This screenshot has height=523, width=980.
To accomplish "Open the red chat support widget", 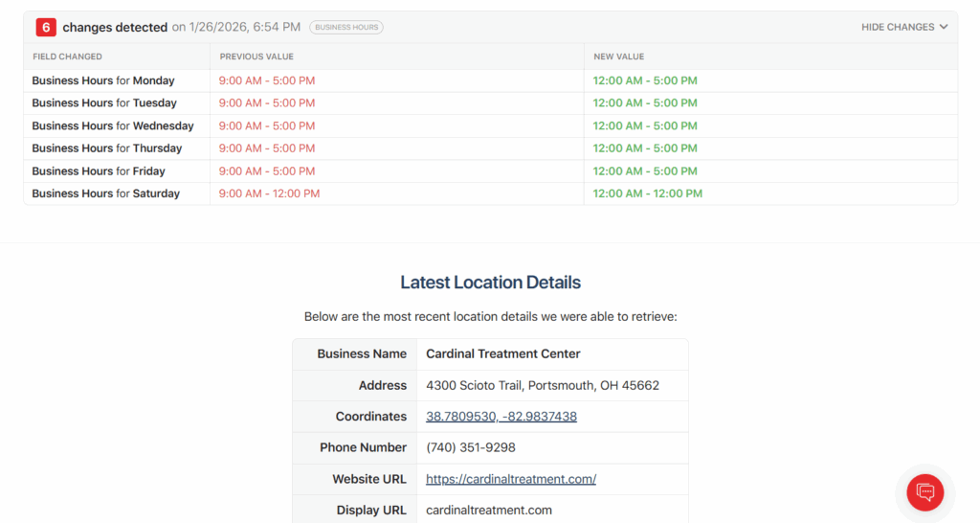I will (924, 492).
